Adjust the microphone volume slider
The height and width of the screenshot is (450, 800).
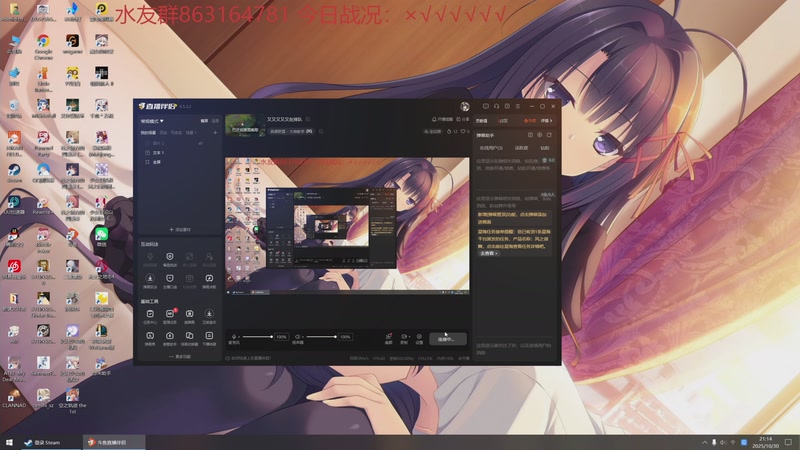257,337
